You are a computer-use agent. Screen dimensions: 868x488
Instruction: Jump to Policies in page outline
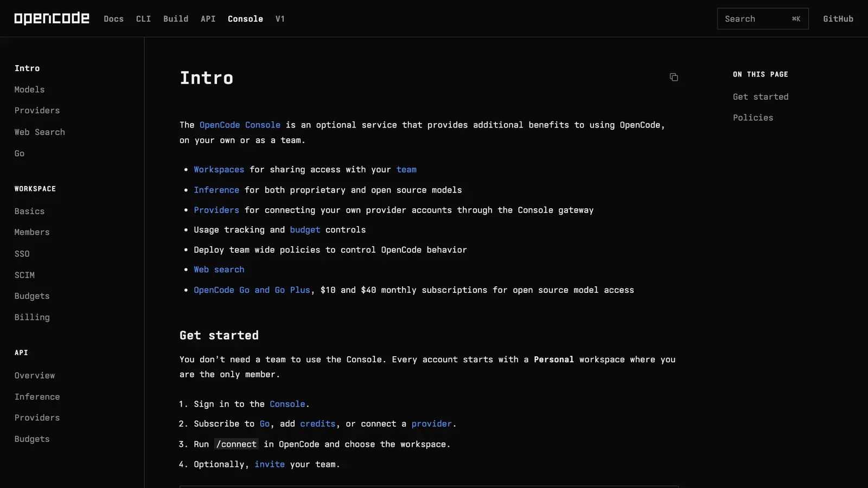click(753, 118)
